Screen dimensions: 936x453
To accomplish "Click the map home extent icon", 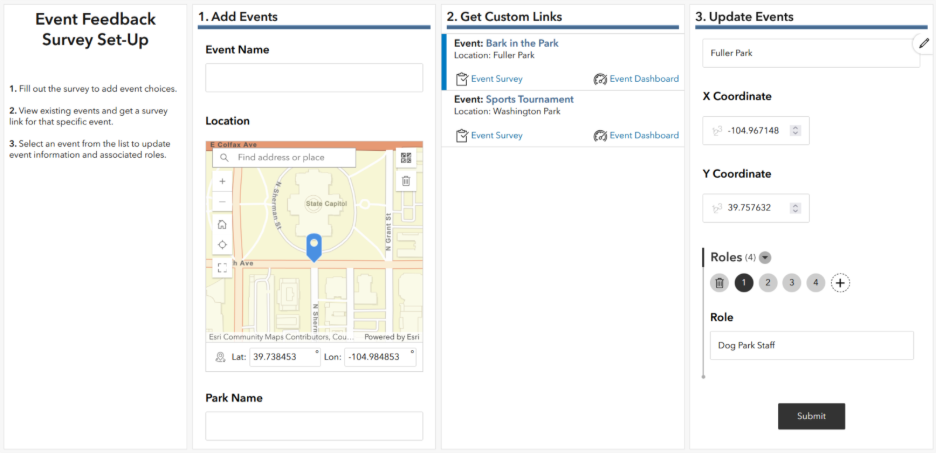I will coord(222,224).
